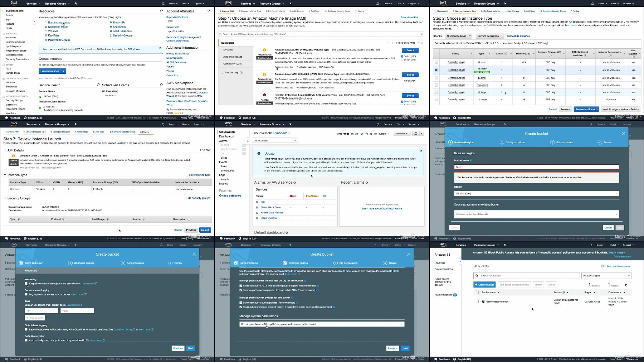Open the Launch Instance dropdown arrow

pyautogui.click(x=63, y=71)
